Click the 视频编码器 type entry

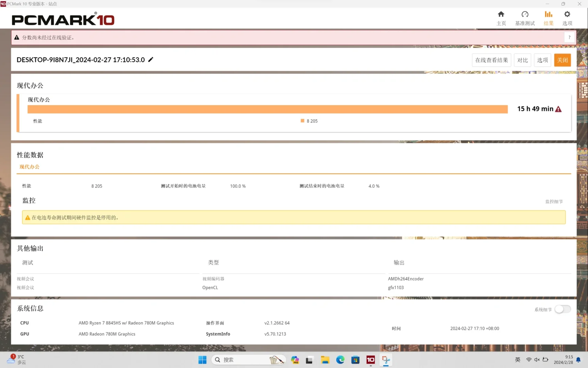pos(213,279)
